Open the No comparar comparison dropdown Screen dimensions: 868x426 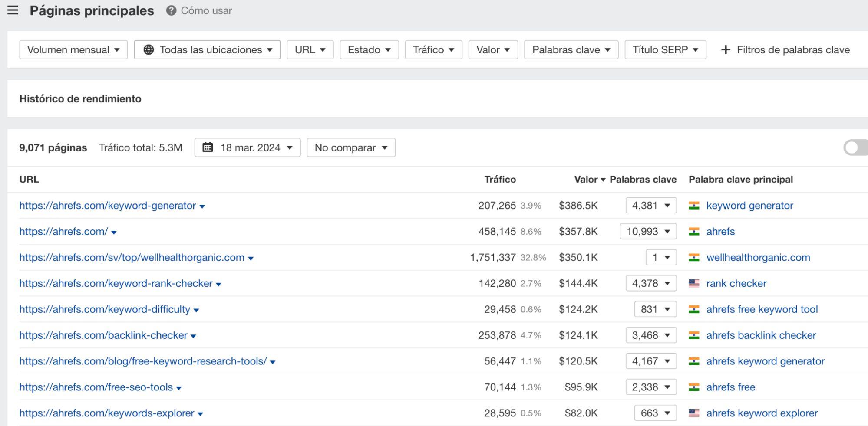point(351,147)
